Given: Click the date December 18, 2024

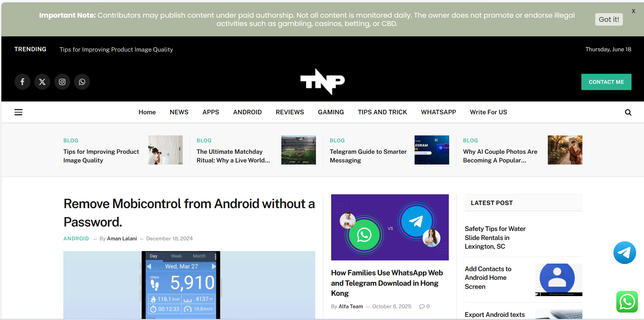Looking at the screenshot, I should pyautogui.click(x=170, y=239).
